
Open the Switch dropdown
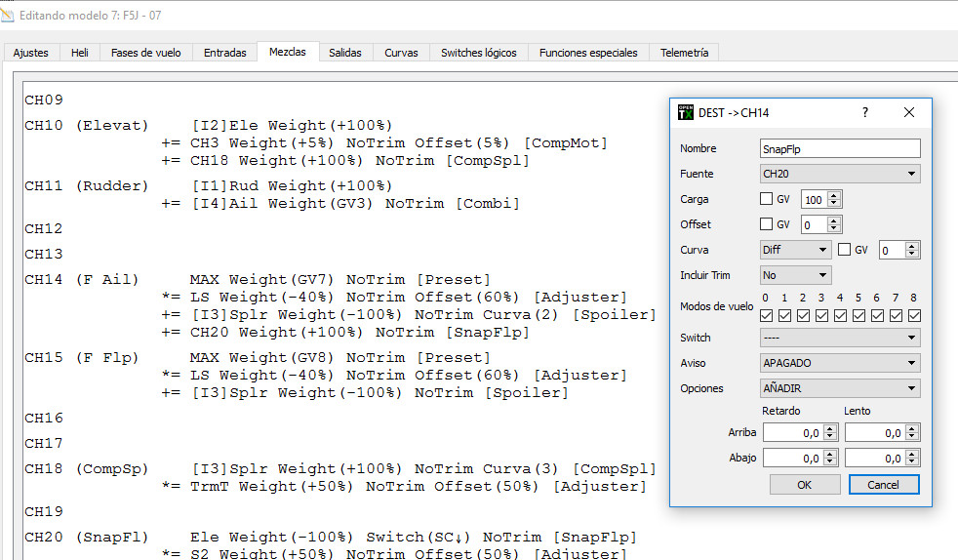(x=840, y=338)
